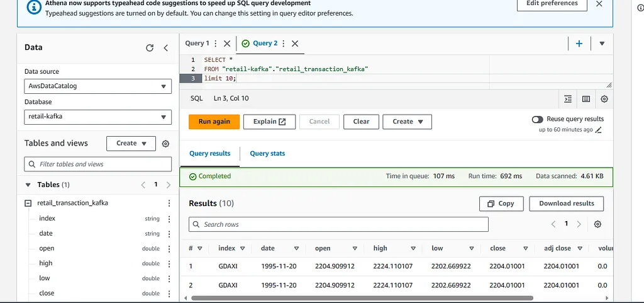The image size is (644, 303).
Task: Click the keyboard shortcuts icon in editor
Action: [586, 99]
